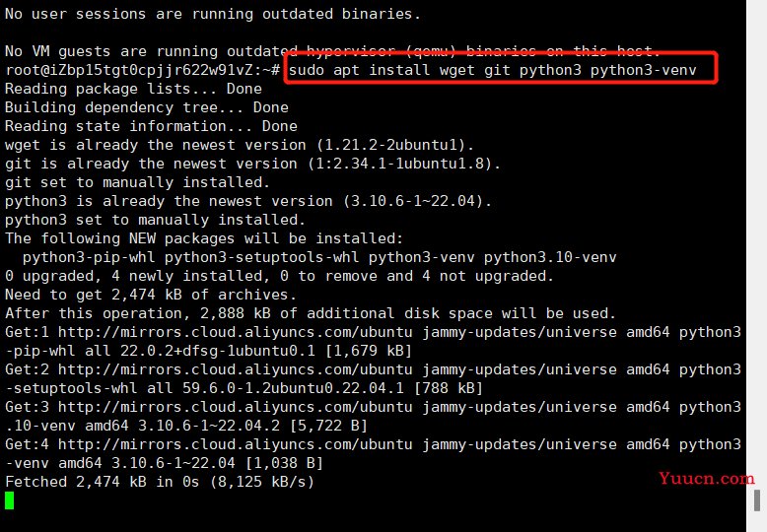Click the 'Get:3' mirror URL line
767x532 pixels.
(373, 407)
